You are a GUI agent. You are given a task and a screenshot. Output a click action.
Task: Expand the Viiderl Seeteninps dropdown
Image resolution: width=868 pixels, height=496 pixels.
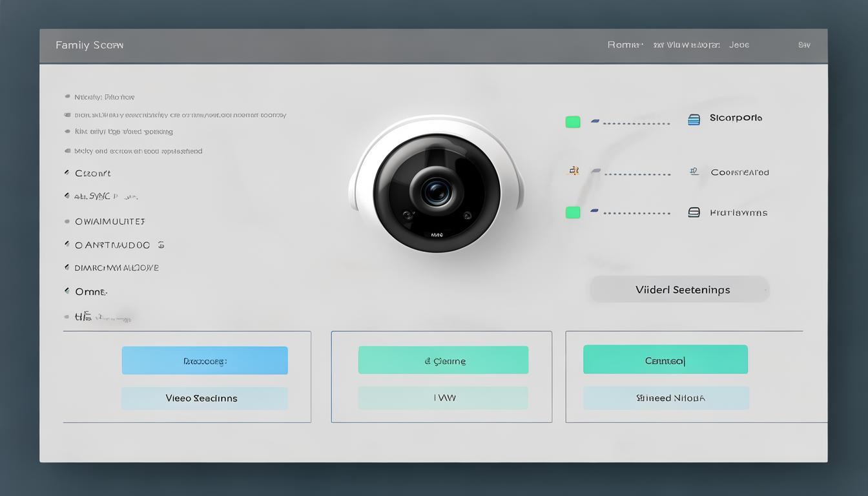[679, 289]
